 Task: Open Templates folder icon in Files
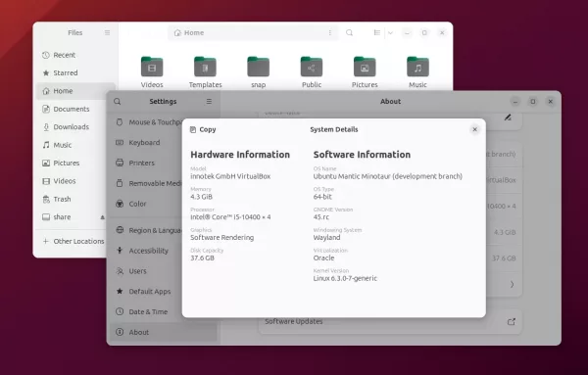pos(205,72)
